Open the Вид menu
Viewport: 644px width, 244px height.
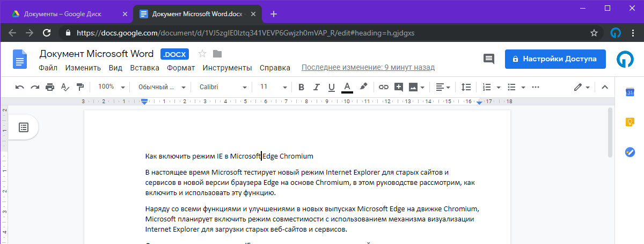pos(115,68)
